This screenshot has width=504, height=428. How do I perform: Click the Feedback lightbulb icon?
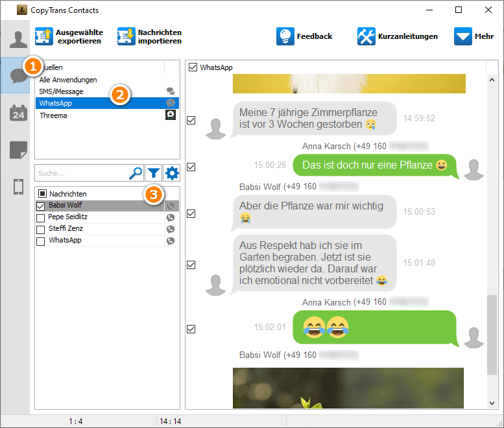tap(285, 36)
